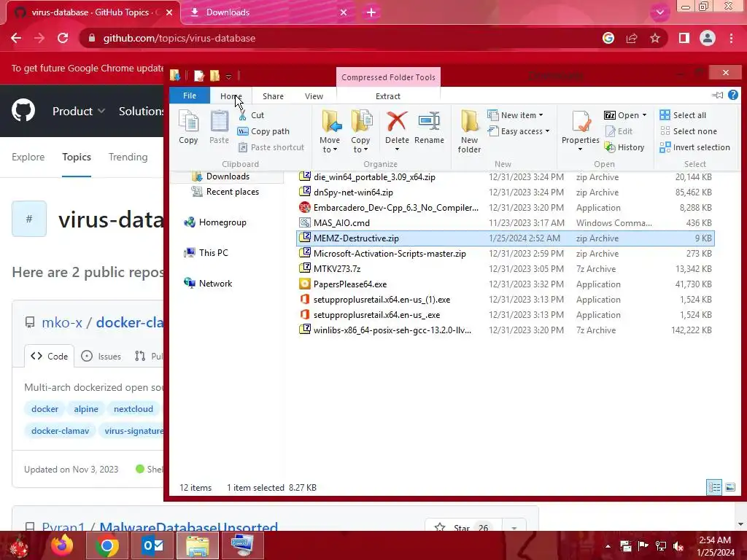Click History in the Open group

point(624,147)
